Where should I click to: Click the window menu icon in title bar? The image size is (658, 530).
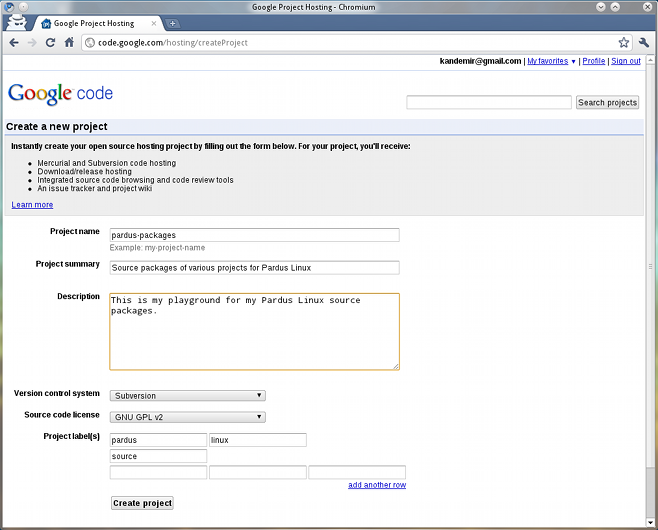[x=9, y=7]
